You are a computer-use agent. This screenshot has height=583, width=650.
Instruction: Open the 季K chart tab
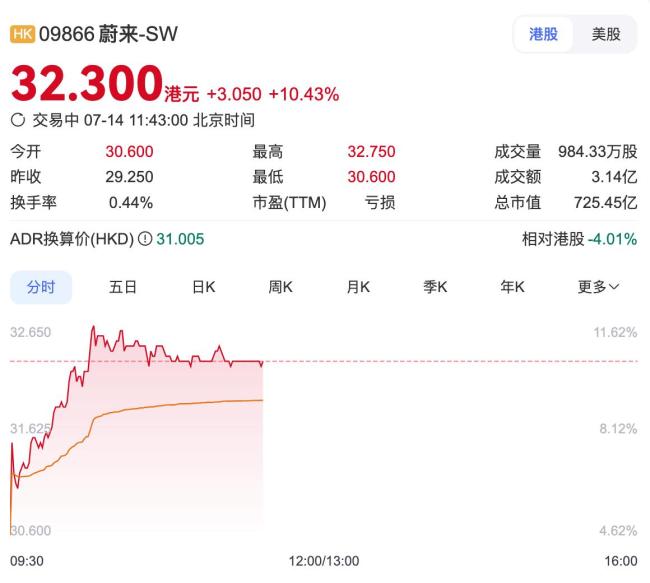(x=435, y=287)
